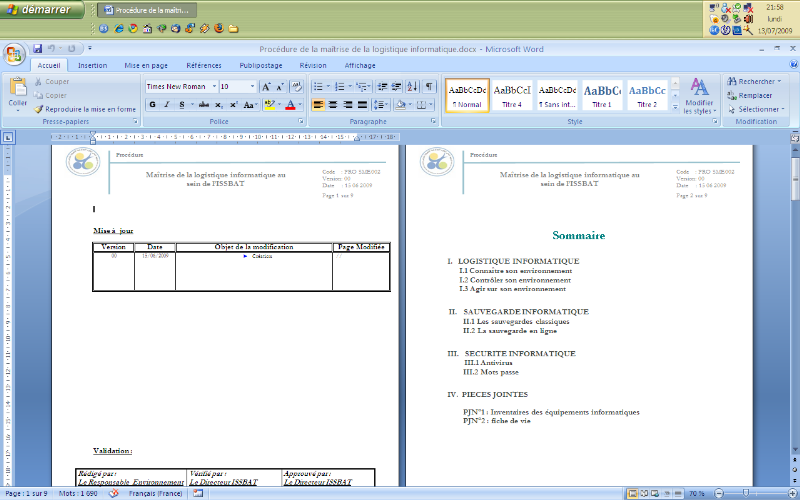Open Modifier les styles
The image size is (800, 500).
pyautogui.click(x=699, y=97)
